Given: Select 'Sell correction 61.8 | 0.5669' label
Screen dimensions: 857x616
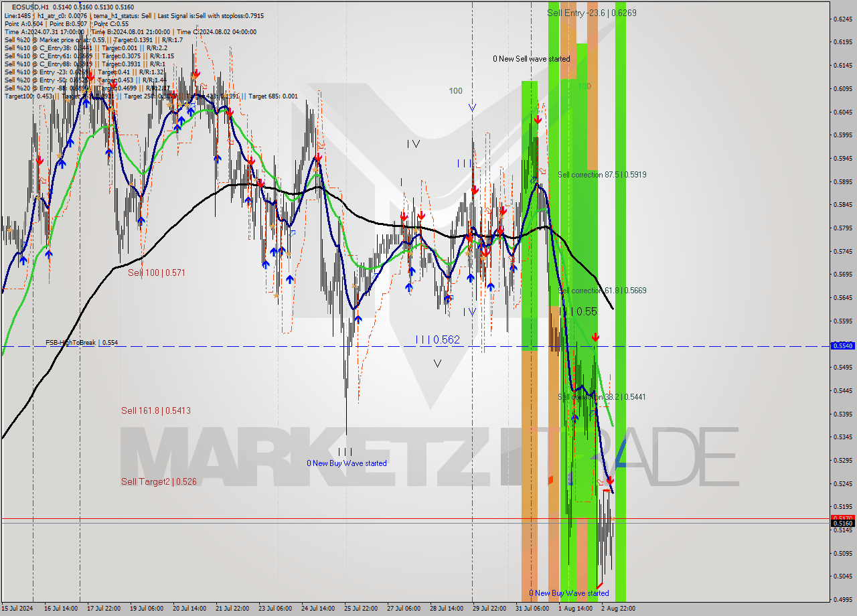Looking at the screenshot, I should [x=602, y=291].
